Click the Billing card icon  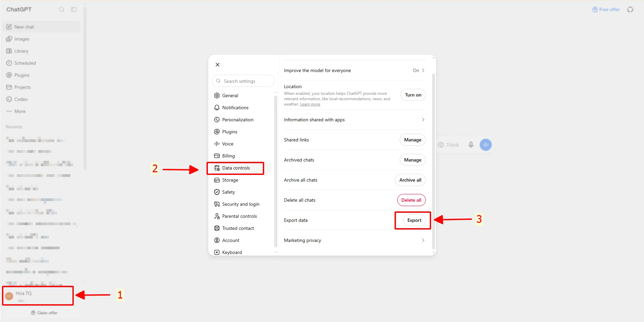[x=217, y=156]
